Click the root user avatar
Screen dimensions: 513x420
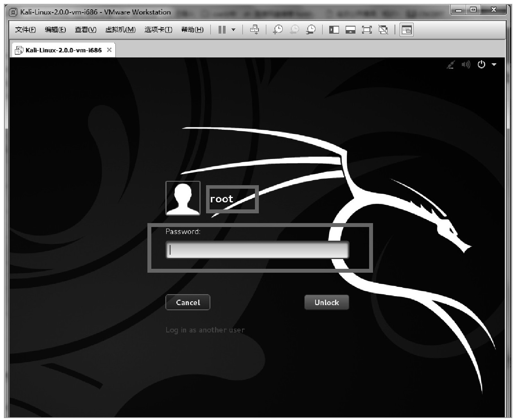(x=183, y=198)
